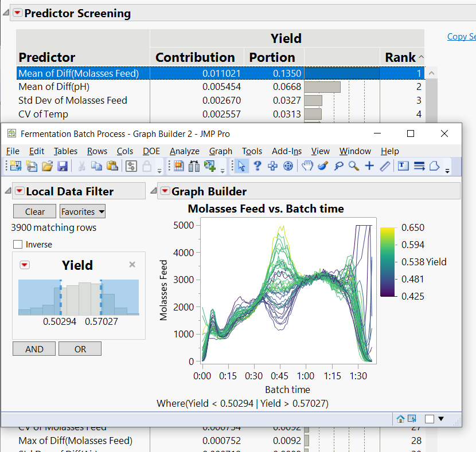This screenshot has width=476, height=452.
Task: Enable the Inverse checkbox
Action: [x=18, y=245]
